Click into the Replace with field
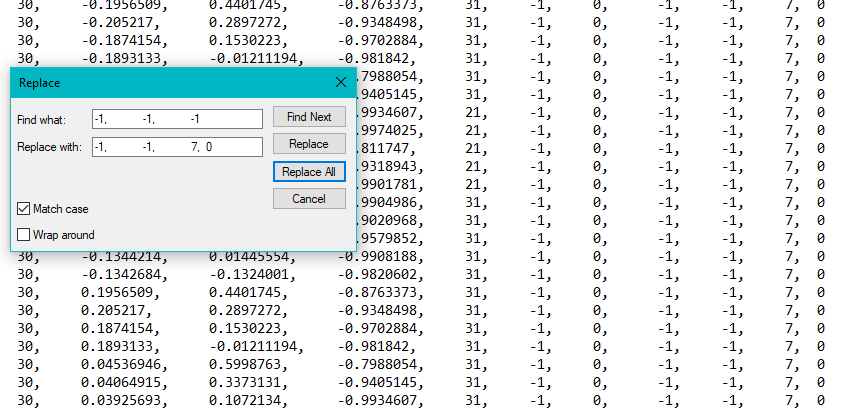The image size is (841, 413). (x=176, y=147)
